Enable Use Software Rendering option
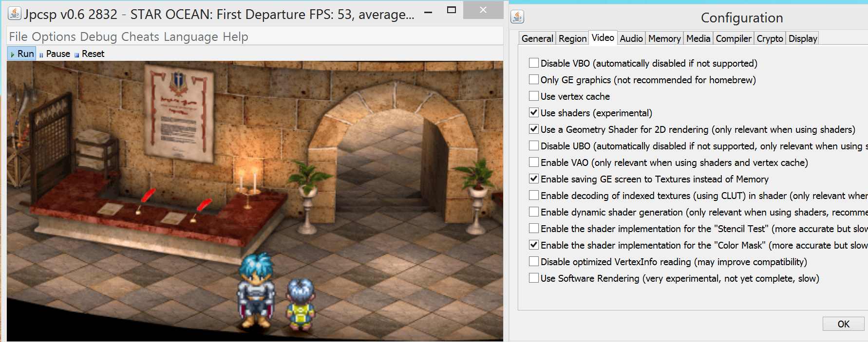Image resolution: width=868 pixels, height=342 pixels. click(x=534, y=278)
